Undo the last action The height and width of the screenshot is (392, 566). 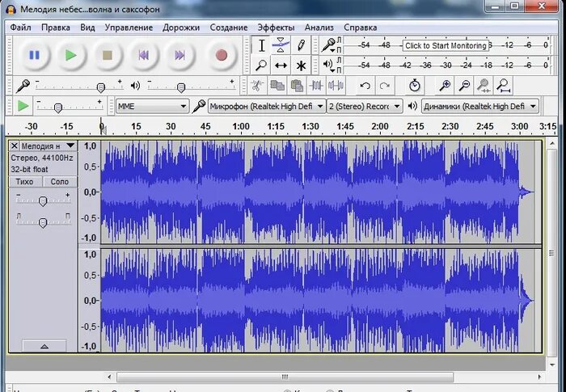pos(365,86)
